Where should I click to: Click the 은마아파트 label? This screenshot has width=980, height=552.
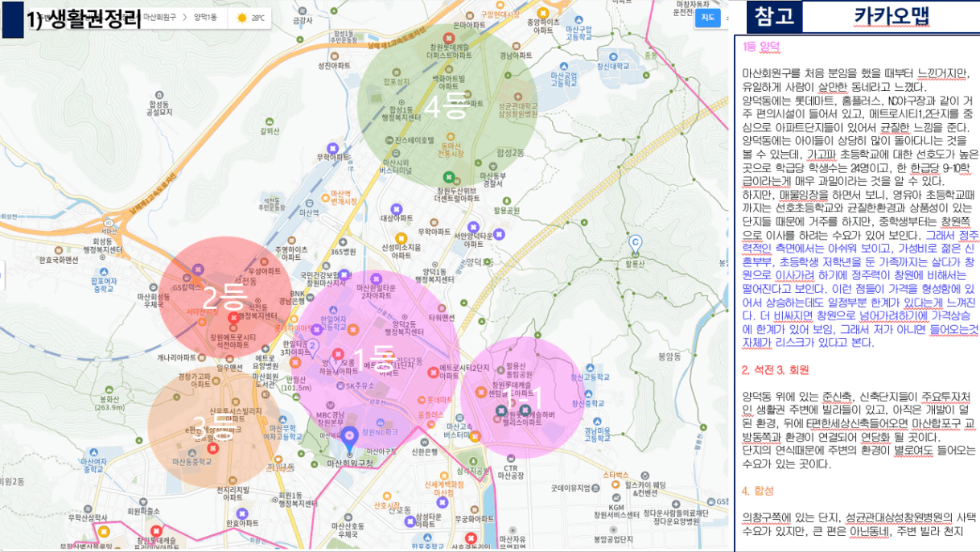coord(470,25)
